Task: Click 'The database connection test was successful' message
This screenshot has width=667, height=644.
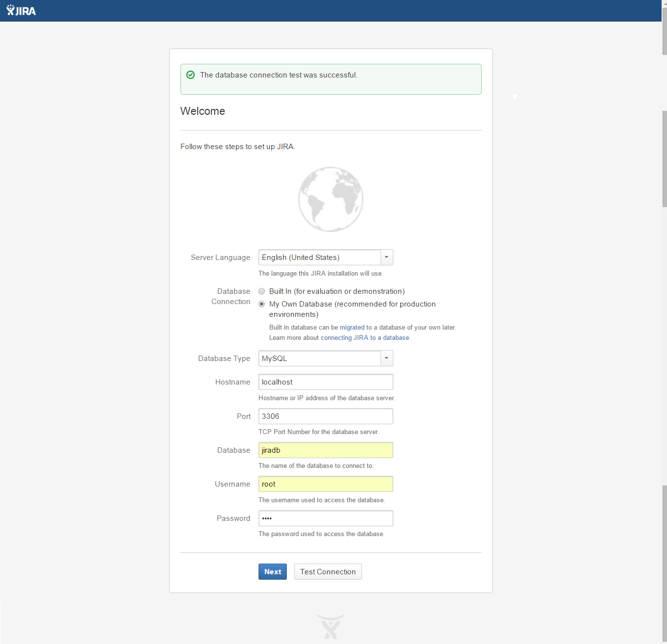Action: click(279, 75)
